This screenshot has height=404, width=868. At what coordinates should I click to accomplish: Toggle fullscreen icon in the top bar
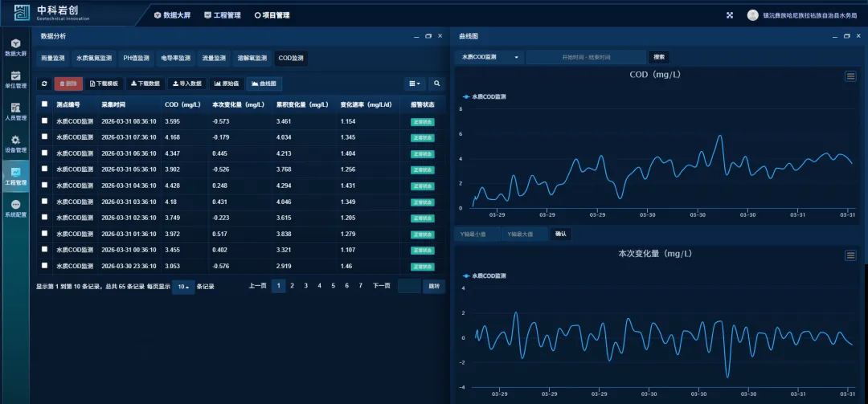(730, 14)
